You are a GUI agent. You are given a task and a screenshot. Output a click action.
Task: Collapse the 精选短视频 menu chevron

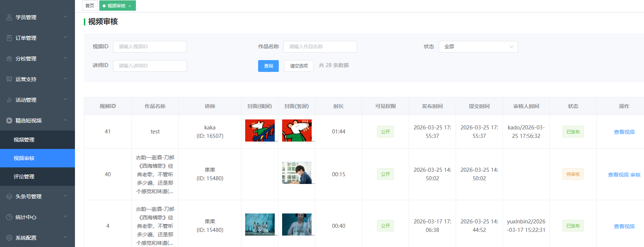coord(65,120)
